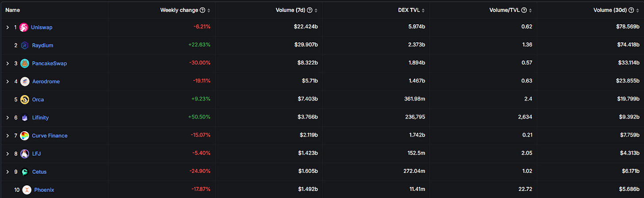Open the Lifinity protocol link
The width and height of the screenshot is (644, 198).
point(40,118)
